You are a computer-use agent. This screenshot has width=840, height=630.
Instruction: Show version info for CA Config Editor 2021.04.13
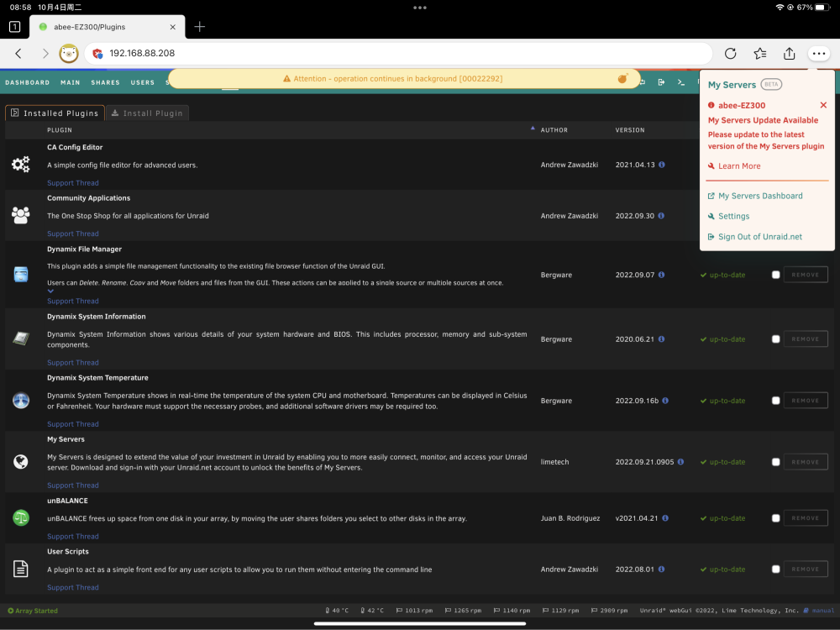(662, 165)
